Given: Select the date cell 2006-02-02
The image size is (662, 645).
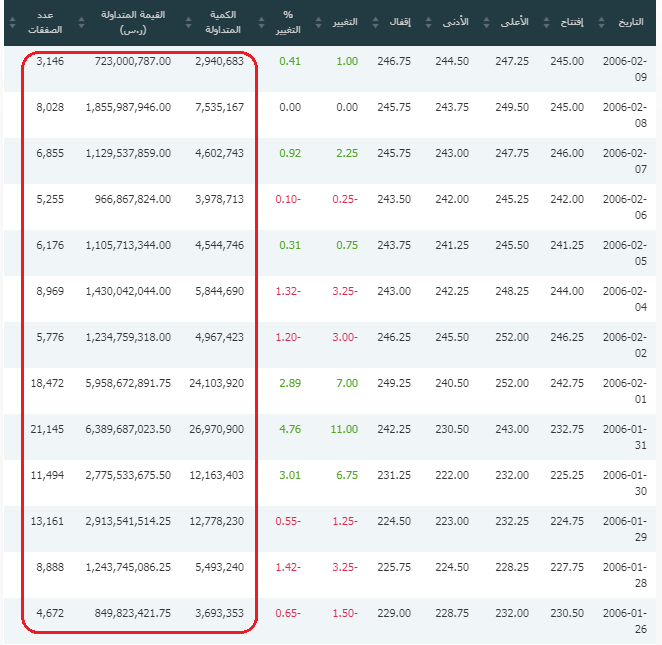Looking at the screenshot, I should coord(624,345).
